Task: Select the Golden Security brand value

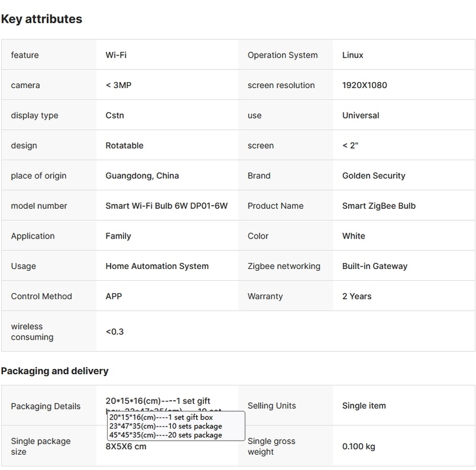Action: [x=374, y=176]
